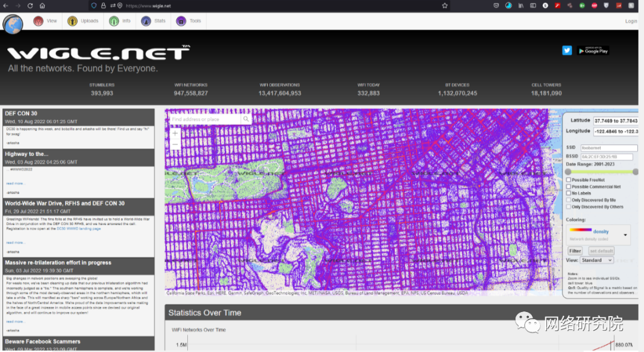
Task: Open the View Standard dropdown
Action: click(597, 260)
